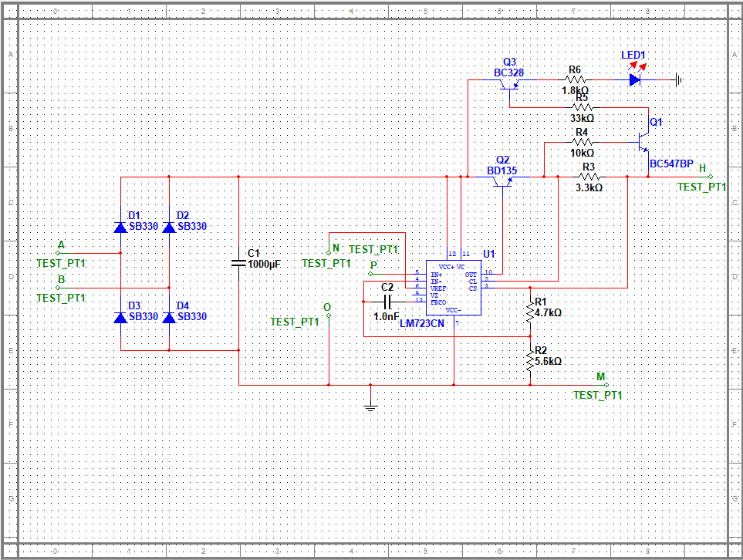
Task: Click the D4 SB330 diode symbol
Action: 169,317
